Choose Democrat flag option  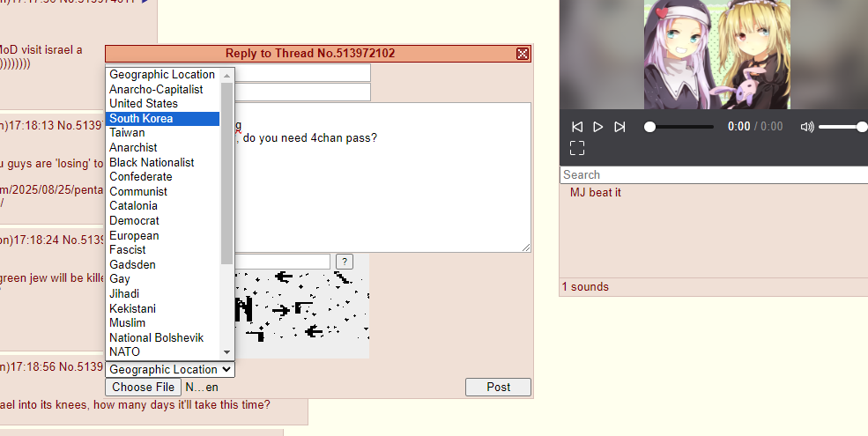click(x=163, y=221)
